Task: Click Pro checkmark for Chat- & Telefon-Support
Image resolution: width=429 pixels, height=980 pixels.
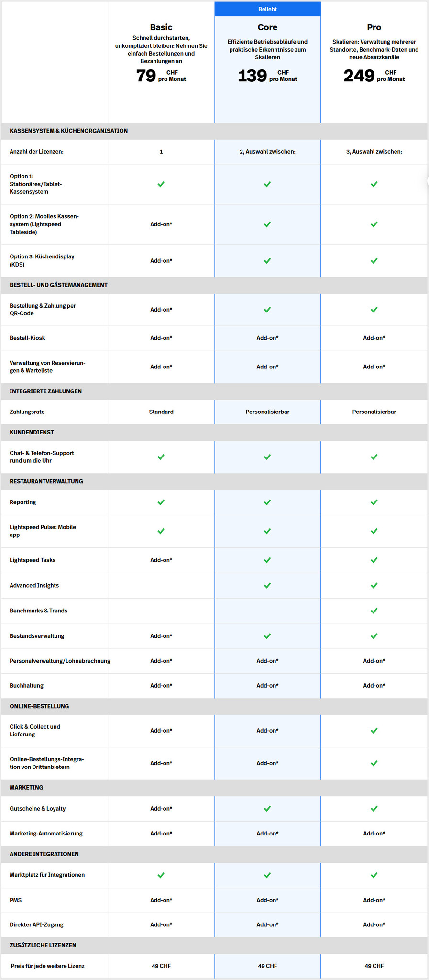Action: (x=374, y=457)
